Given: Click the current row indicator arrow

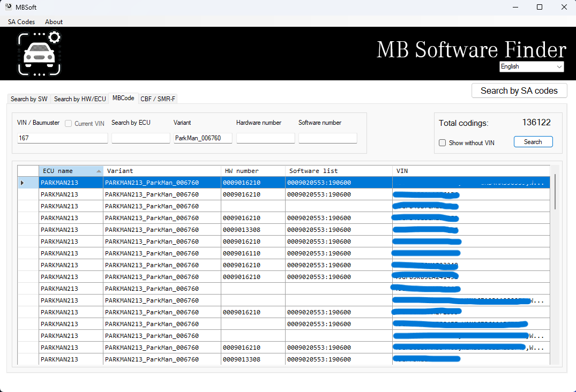Looking at the screenshot, I should point(23,183).
